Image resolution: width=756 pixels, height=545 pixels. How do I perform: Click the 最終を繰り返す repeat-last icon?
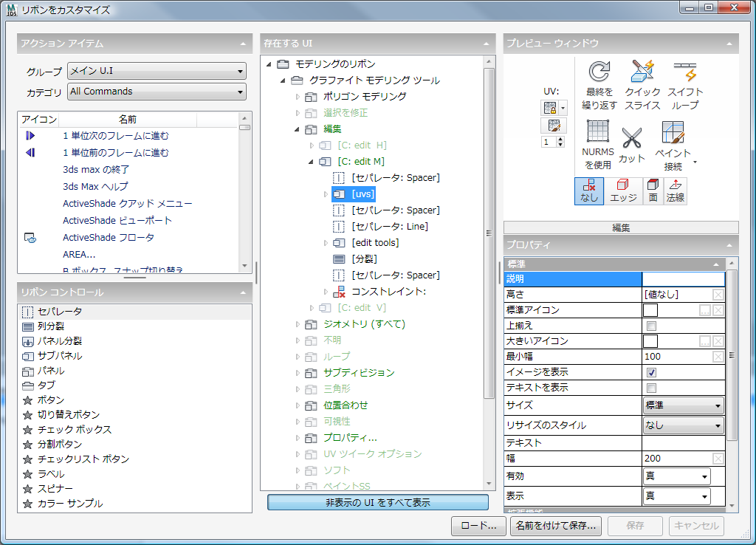599,72
